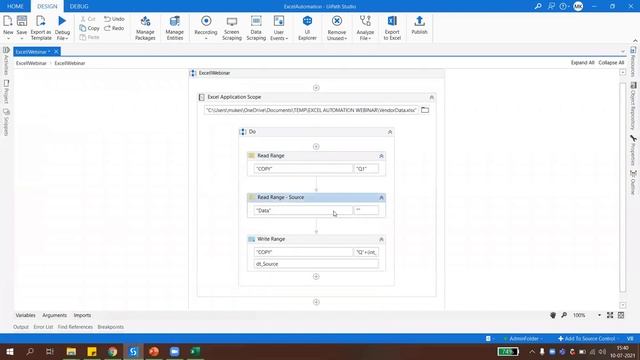
Task: Open Manage Packages
Action: tap(145, 27)
